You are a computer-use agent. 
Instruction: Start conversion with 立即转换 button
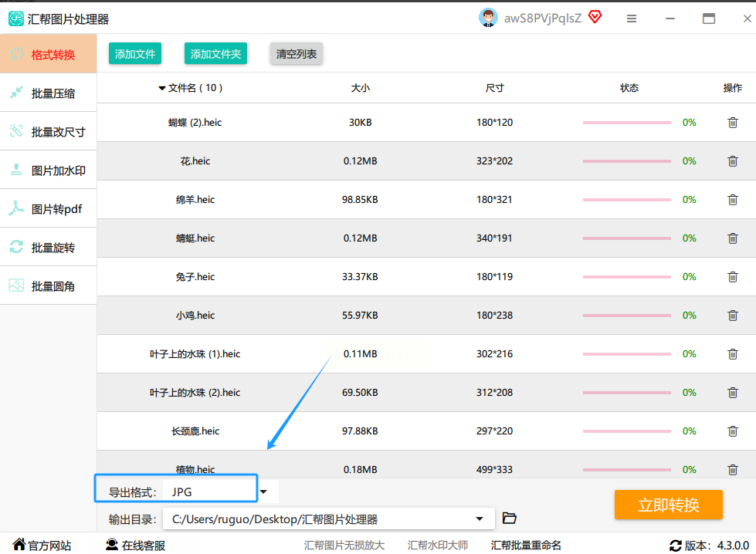tap(668, 505)
